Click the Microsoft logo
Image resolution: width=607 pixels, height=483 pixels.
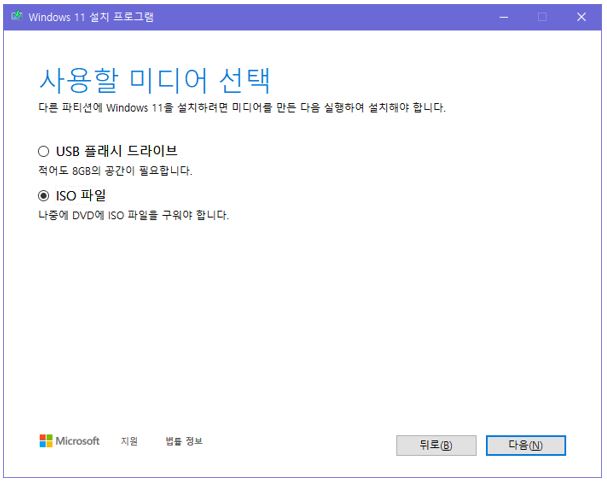(x=69, y=441)
